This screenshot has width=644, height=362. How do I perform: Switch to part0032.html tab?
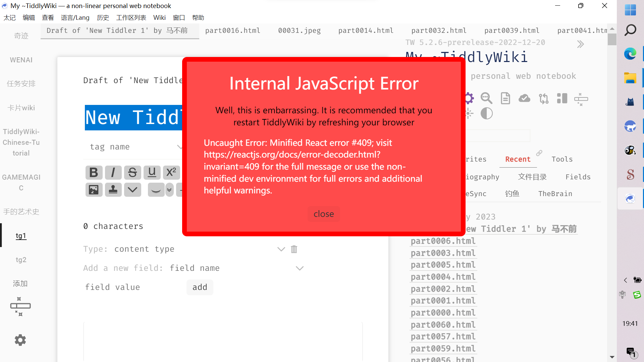point(439,31)
